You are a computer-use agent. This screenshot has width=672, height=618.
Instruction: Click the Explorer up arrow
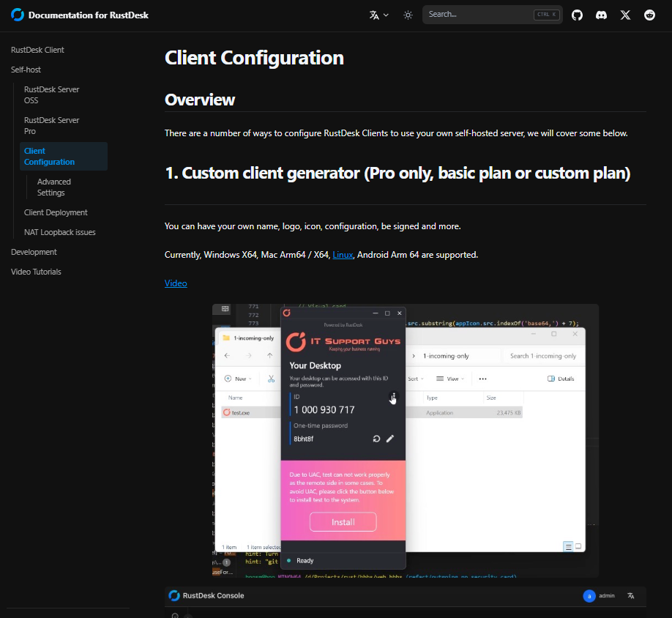tap(269, 356)
